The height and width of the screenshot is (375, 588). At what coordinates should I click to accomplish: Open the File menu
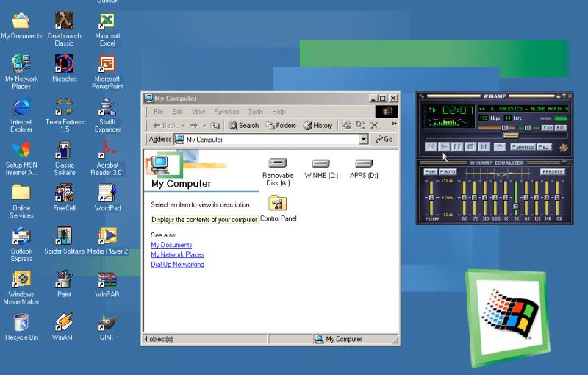pyautogui.click(x=158, y=112)
